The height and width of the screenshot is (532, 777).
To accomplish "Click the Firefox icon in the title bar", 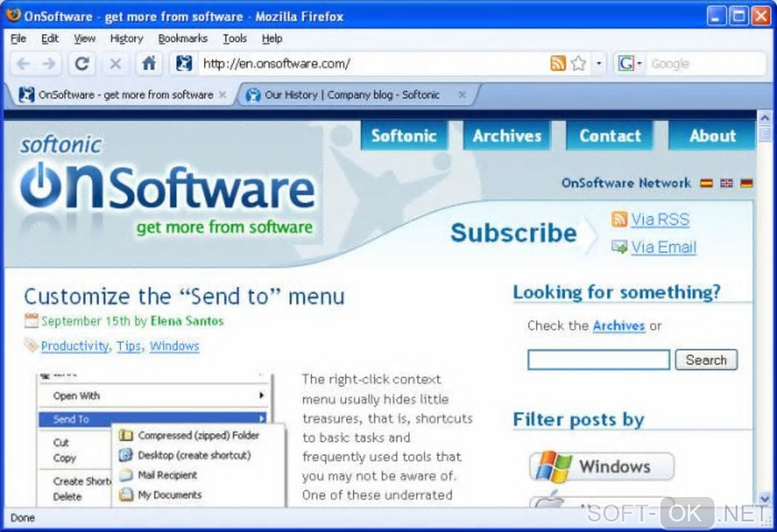I will coord(14,15).
